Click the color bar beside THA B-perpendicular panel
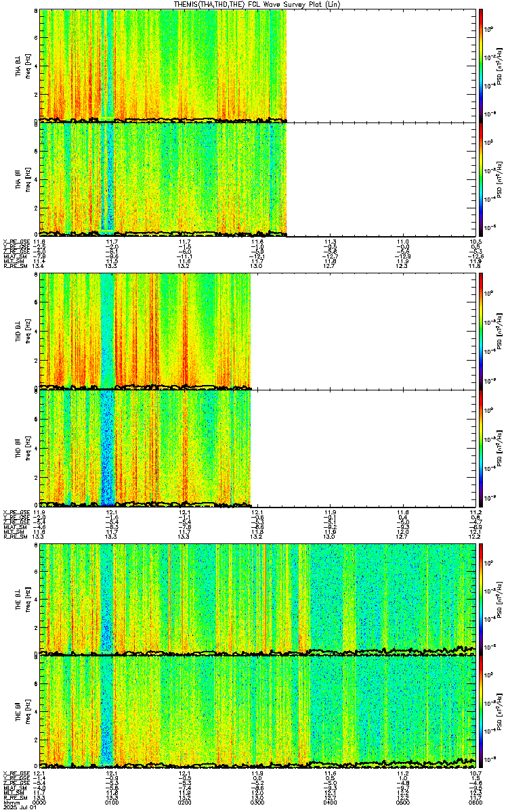This screenshot has width=508, height=812. (x=481, y=66)
